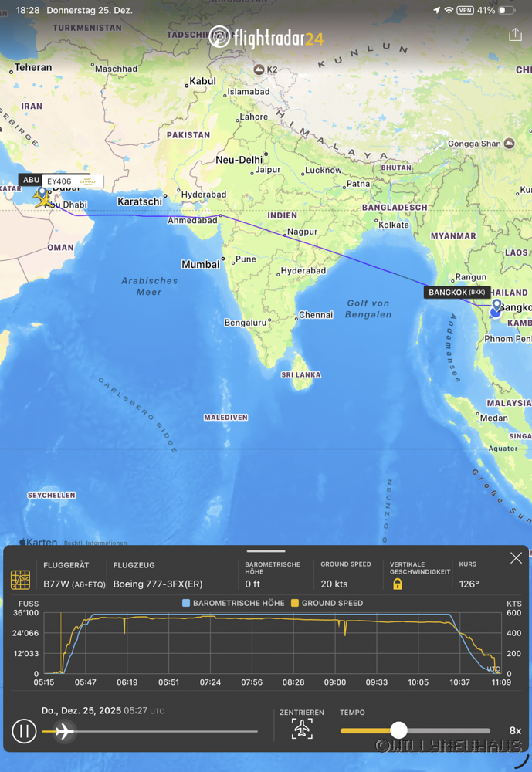Tap the Neu-Delhi city label
The image size is (532, 772).
pyautogui.click(x=239, y=160)
